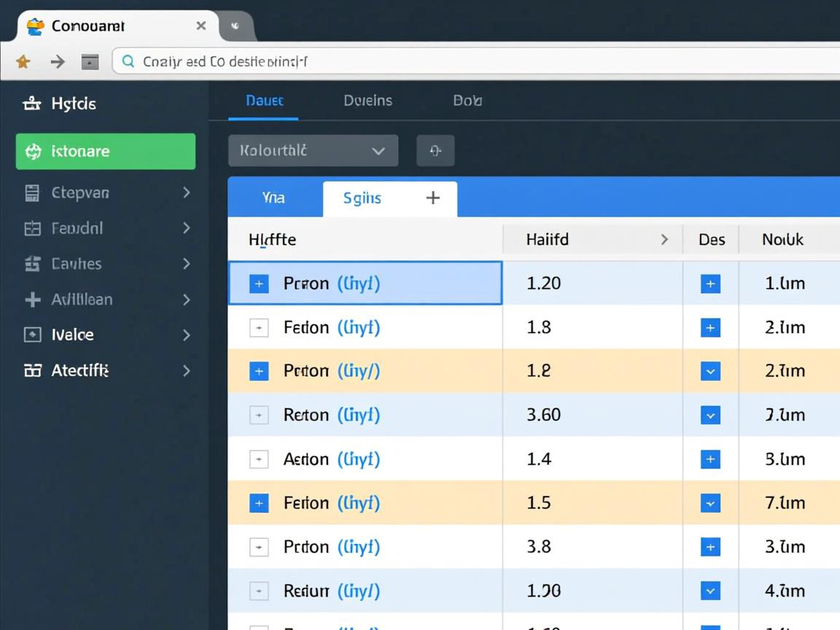Viewport: 840px width, 630px height.
Task: Open the Kolourtalc dropdown
Action: [x=313, y=151]
